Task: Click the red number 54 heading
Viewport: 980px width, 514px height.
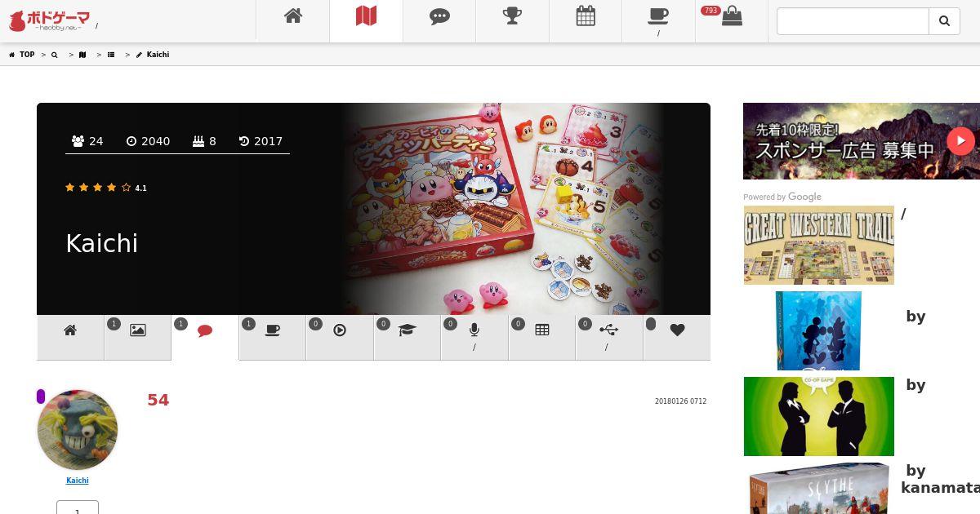Action: click(x=158, y=400)
